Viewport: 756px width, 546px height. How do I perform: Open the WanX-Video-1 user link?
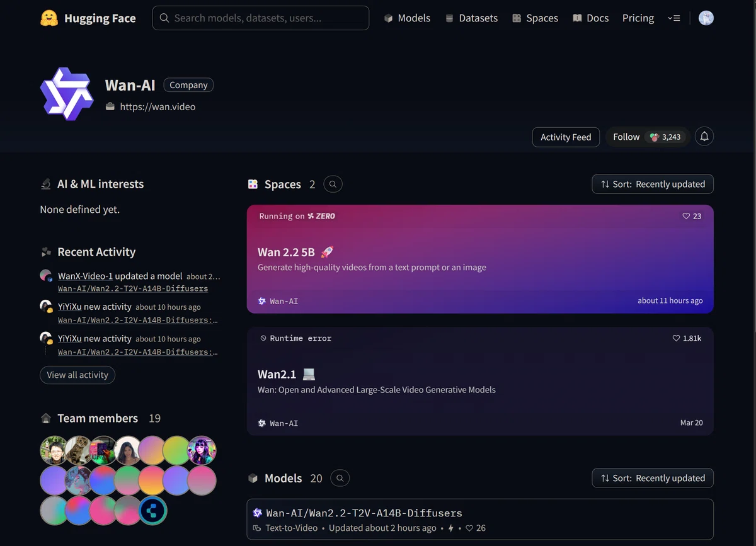85,276
